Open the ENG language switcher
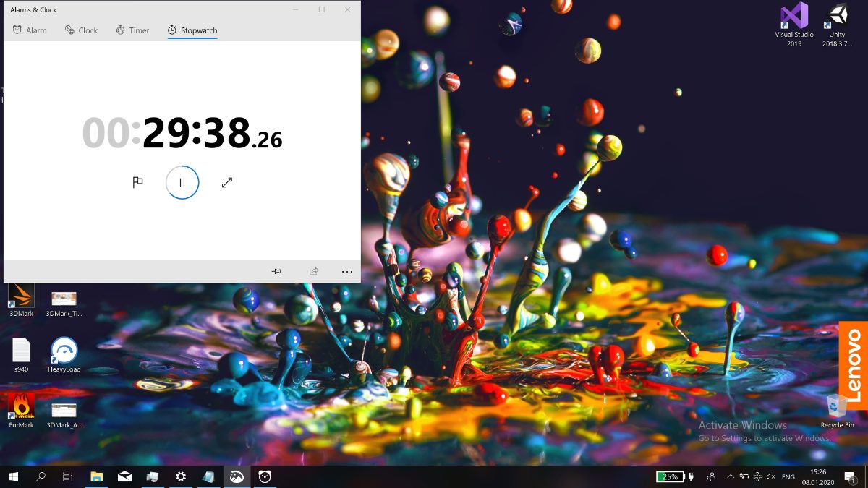The image size is (868, 488). click(788, 476)
